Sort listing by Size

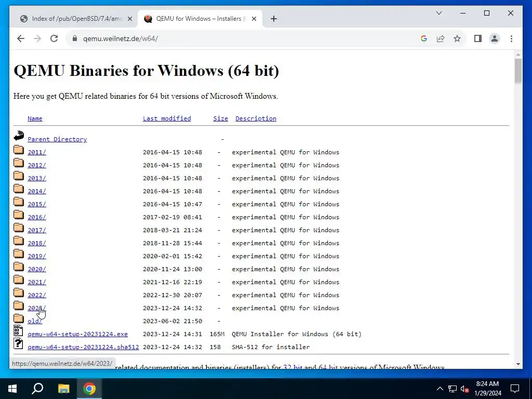(x=220, y=118)
